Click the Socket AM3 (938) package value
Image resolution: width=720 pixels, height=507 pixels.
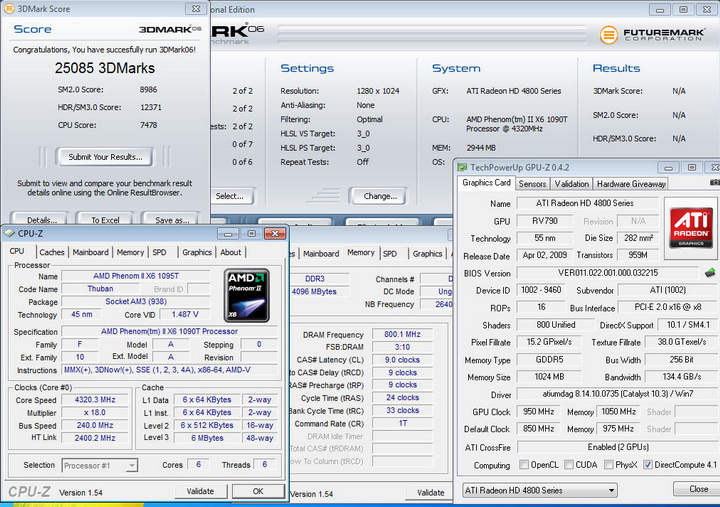[136, 302]
